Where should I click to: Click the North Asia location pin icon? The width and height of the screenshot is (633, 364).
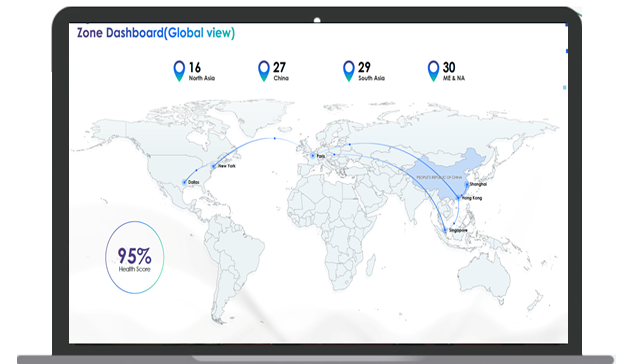tap(179, 71)
